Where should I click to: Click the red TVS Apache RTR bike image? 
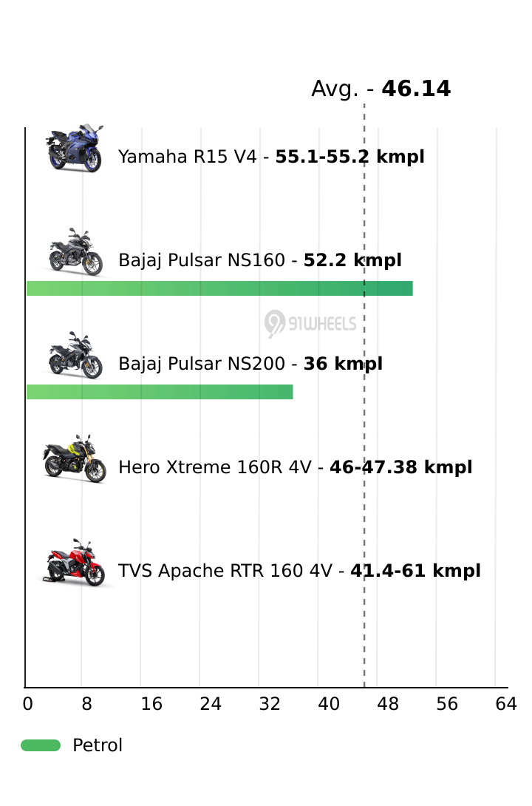tap(75, 563)
